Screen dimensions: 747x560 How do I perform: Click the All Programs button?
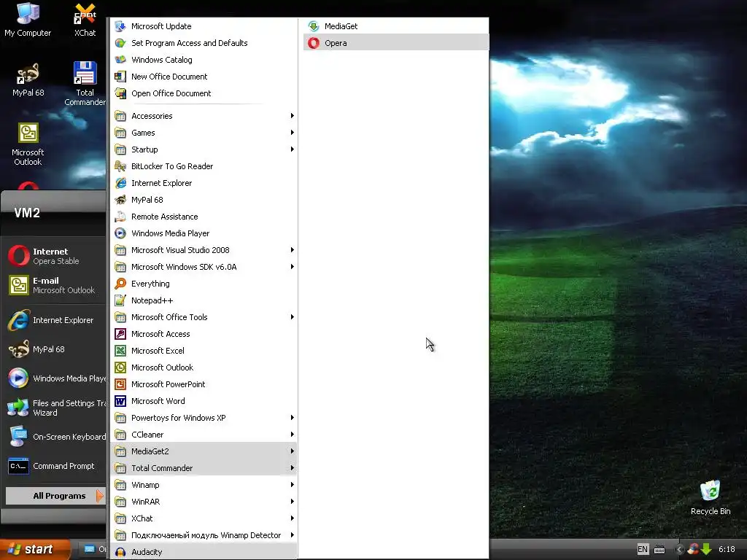click(x=55, y=496)
